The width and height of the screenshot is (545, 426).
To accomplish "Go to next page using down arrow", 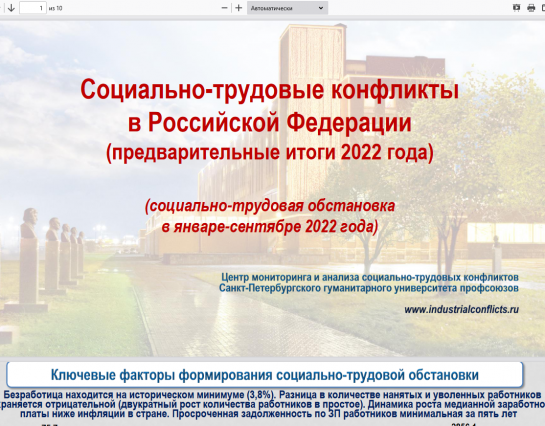I will pyautogui.click(x=11, y=8).
